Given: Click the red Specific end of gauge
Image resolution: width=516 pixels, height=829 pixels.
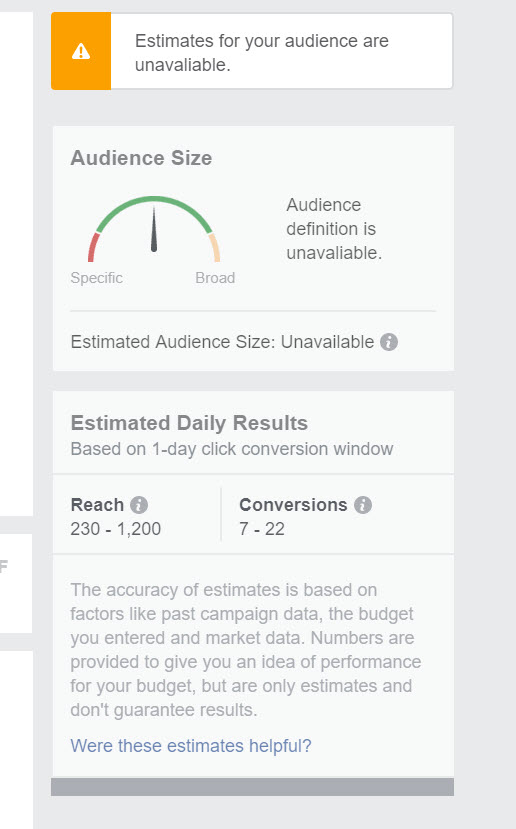Looking at the screenshot, I should coord(93,247).
